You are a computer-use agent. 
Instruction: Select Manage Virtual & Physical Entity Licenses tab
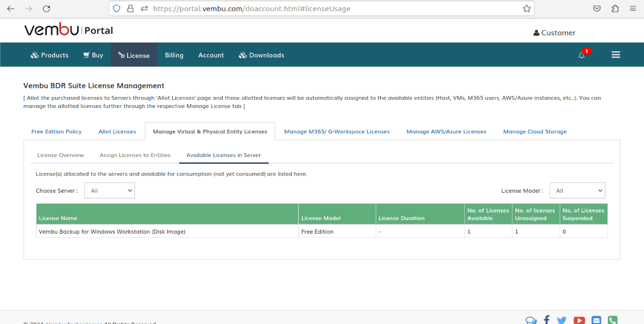(210, 131)
